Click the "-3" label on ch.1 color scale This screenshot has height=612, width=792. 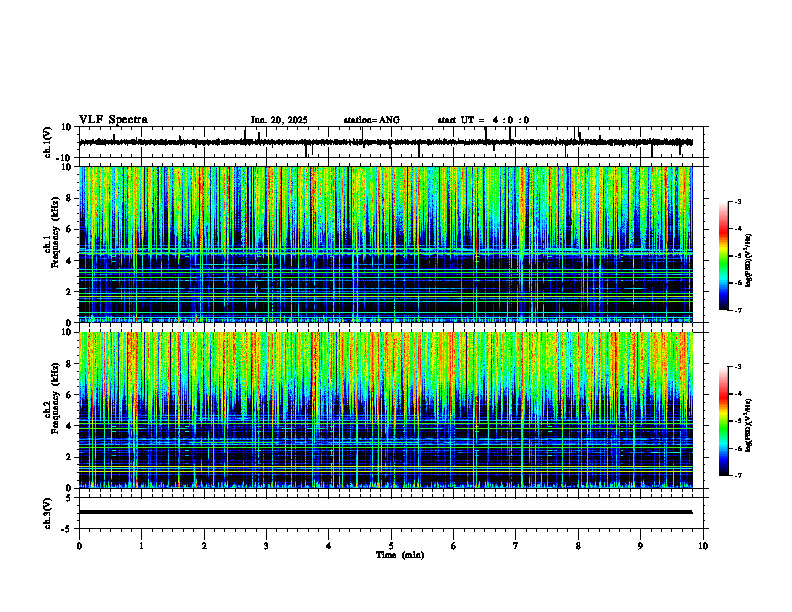[737, 201]
